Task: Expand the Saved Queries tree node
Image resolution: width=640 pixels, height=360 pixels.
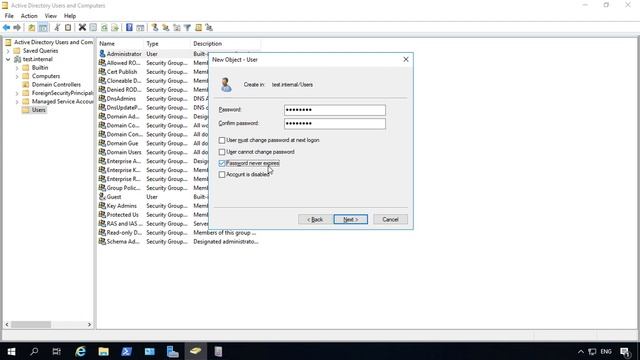Action: (x=8, y=51)
